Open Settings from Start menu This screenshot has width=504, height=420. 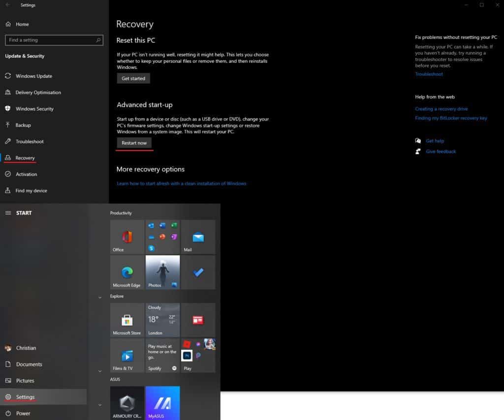tap(43, 397)
